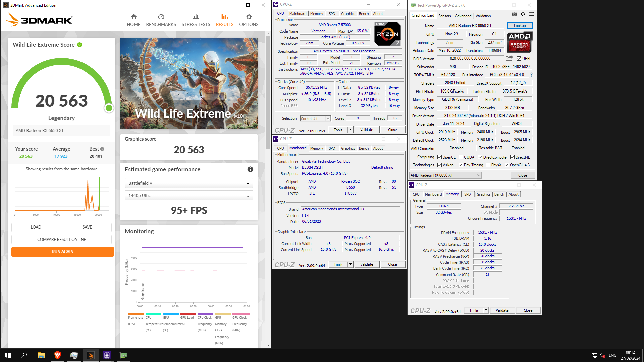Toggle the DirectCompute checkbox
Image resolution: width=644 pixels, height=362 pixels.
tap(480, 157)
